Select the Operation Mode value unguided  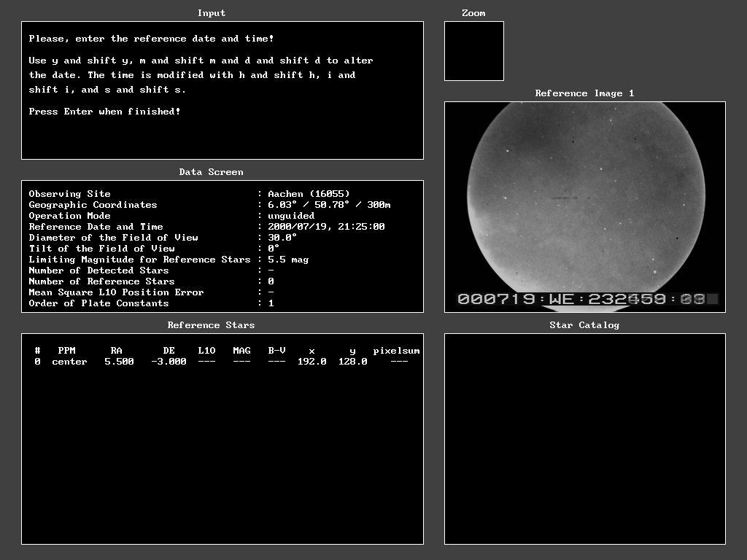point(291,216)
